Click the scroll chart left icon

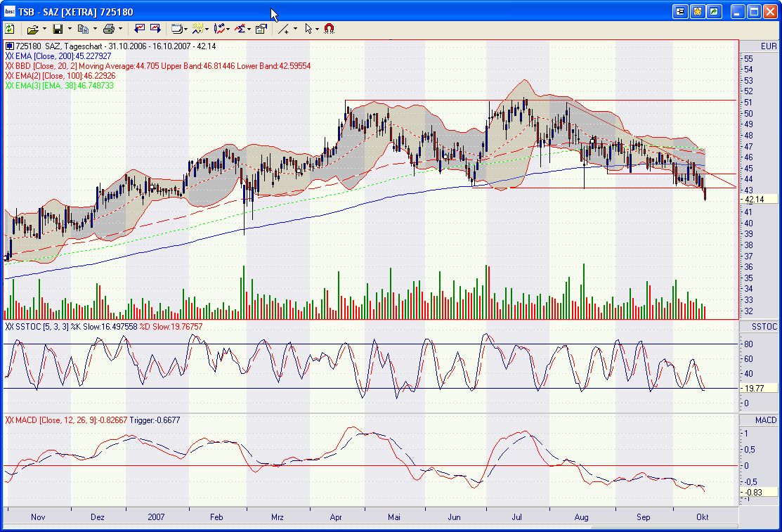(140, 29)
